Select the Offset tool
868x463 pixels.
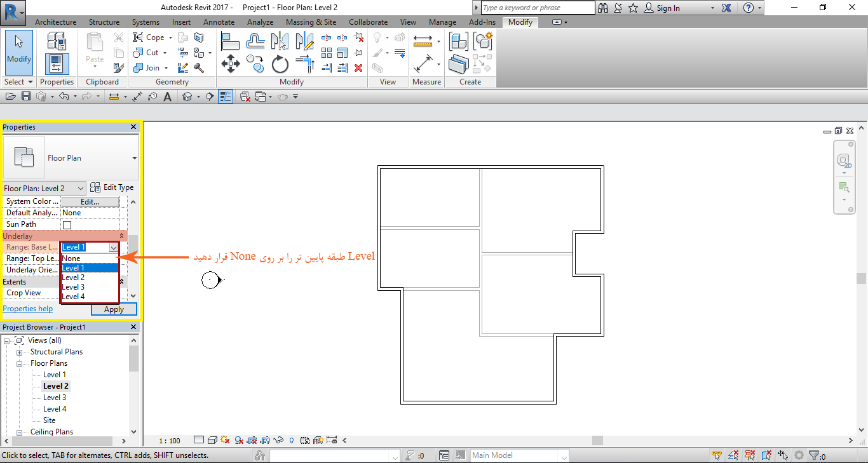[255, 41]
